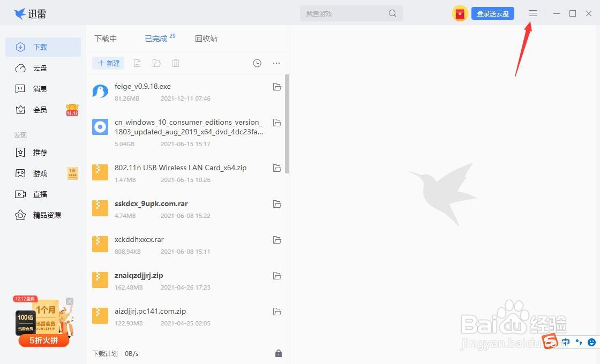The image size is (600, 364).
Task: Open folder for xckddhxxcx.rar
Action: 277,240
